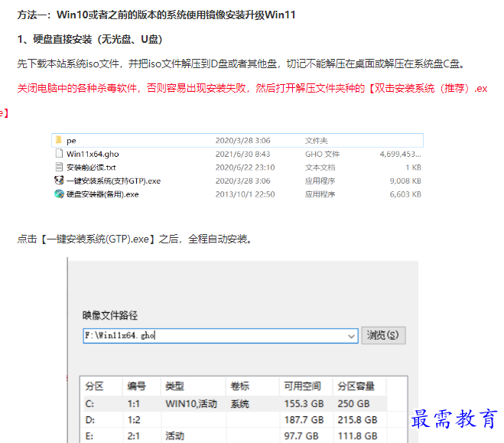Click the 系统 volume label cell
The image size is (504, 443).
[x=240, y=403]
